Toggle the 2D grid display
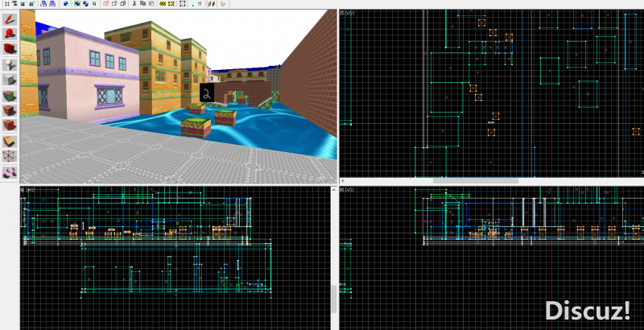Viewport: 644px width, 330px height. pyautogui.click(x=6, y=4)
